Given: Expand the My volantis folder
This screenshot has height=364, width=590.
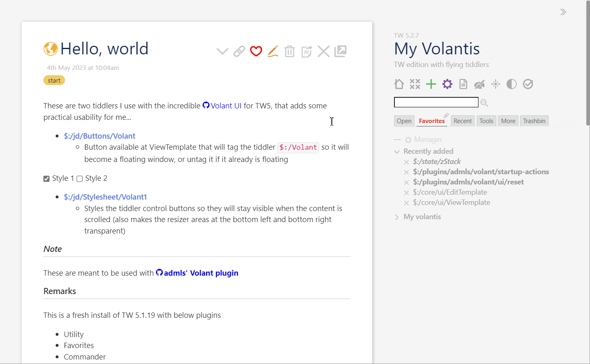Looking at the screenshot, I should (397, 217).
